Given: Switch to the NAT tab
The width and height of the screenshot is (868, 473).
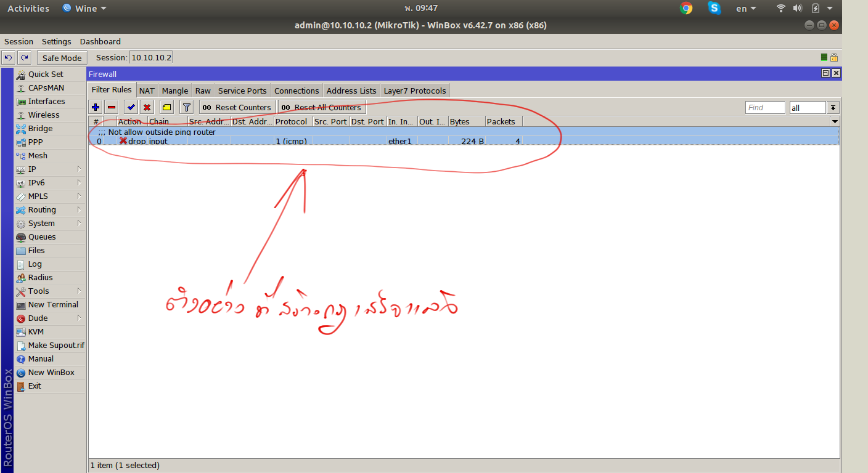Looking at the screenshot, I should tap(147, 91).
